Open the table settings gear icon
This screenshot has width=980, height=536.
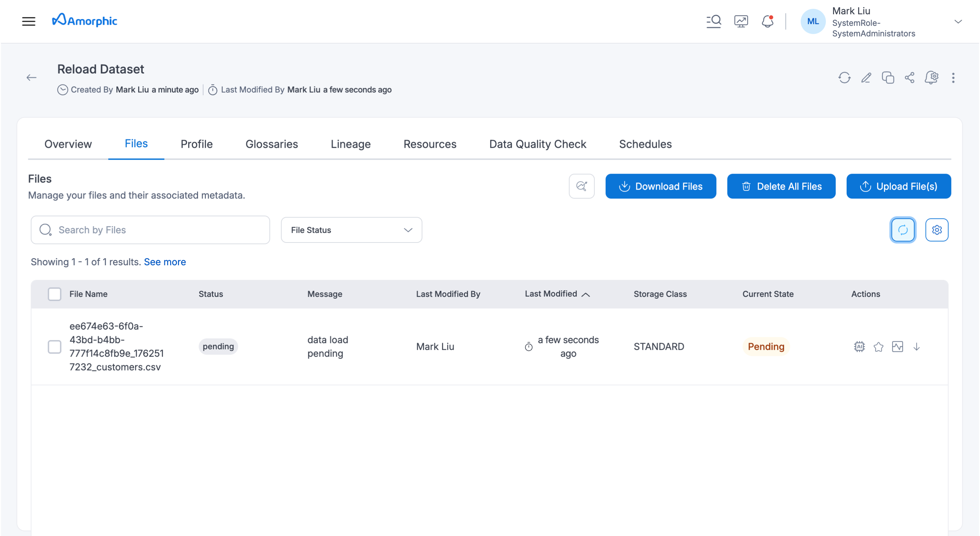click(937, 230)
